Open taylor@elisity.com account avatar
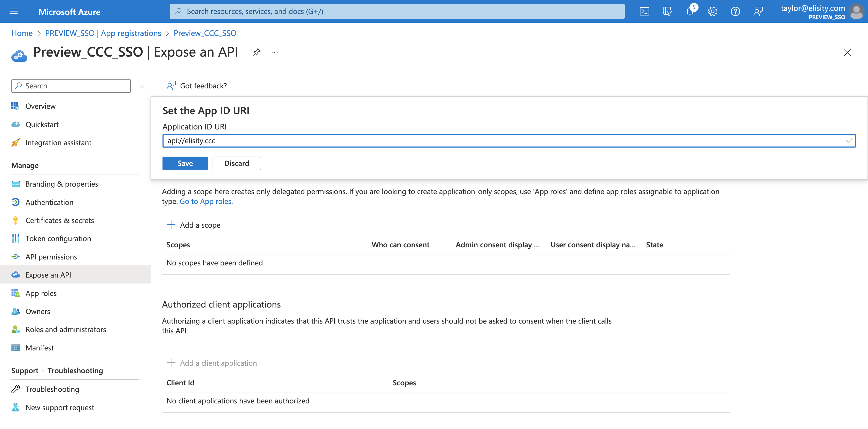 pos(857,11)
